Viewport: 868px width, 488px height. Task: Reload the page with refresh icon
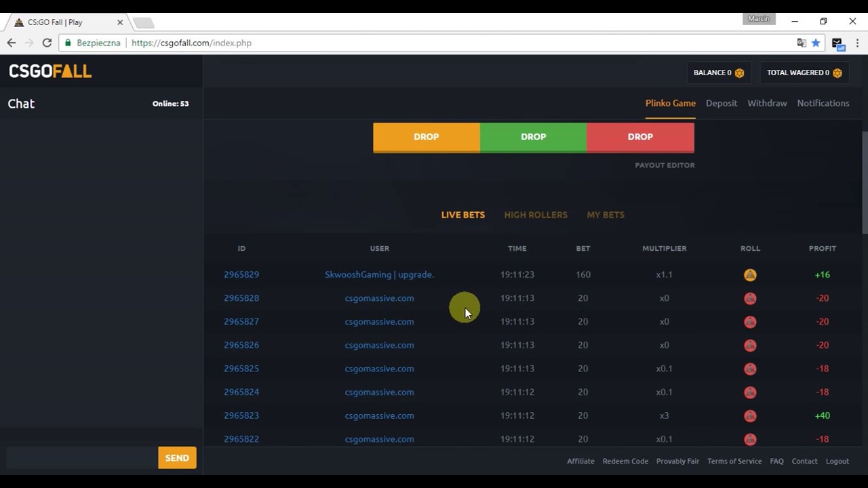[47, 43]
